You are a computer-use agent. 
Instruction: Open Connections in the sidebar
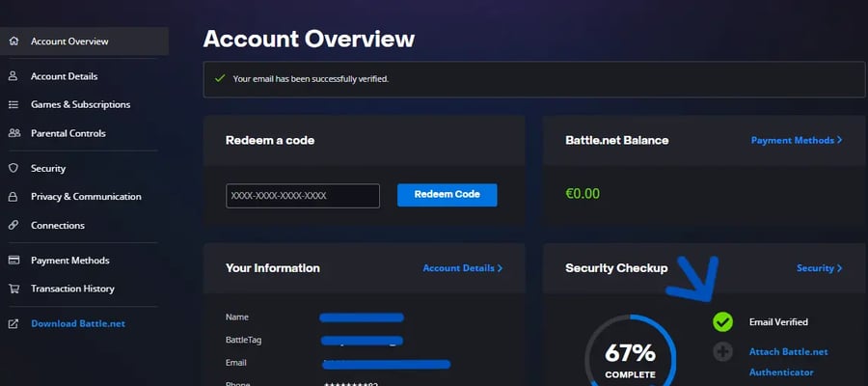58,226
